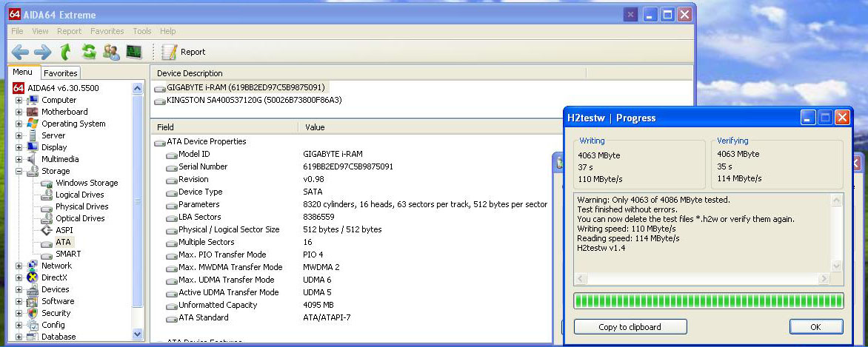This screenshot has width=868, height=347.
Task: Select the GIGABYTE i-RAM device icon
Action: (x=160, y=87)
